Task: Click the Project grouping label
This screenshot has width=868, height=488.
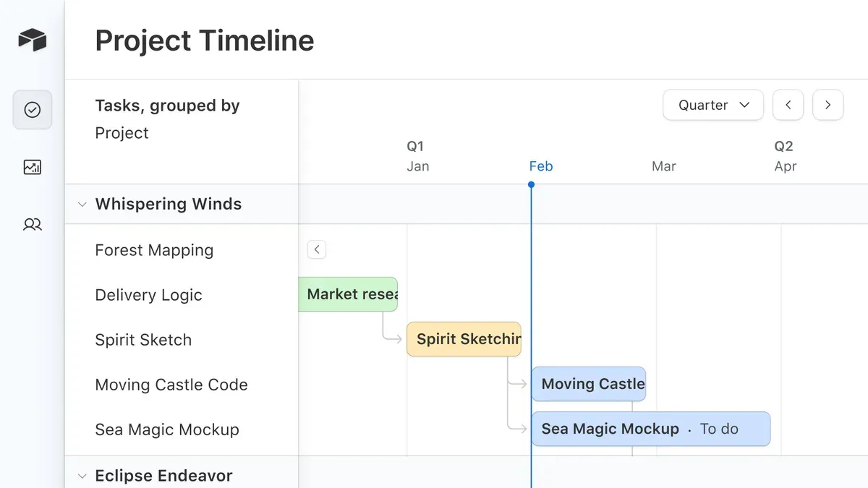Action: pyautogui.click(x=122, y=133)
